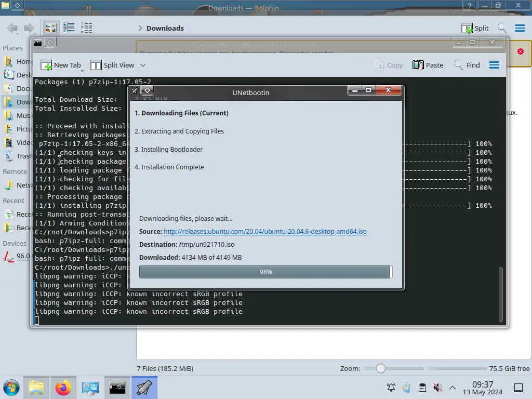532x399 pixels.
Task: Open system settings icon in taskbar
Action: tap(90, 388)
